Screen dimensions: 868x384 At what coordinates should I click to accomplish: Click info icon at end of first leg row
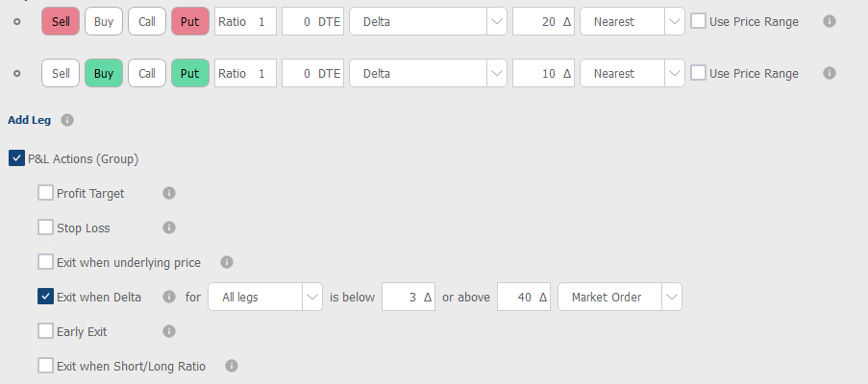tap(829, 21)
